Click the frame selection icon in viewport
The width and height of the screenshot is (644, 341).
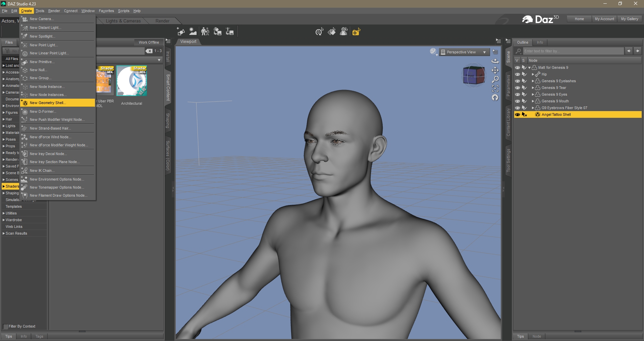[x=495, y=88]
